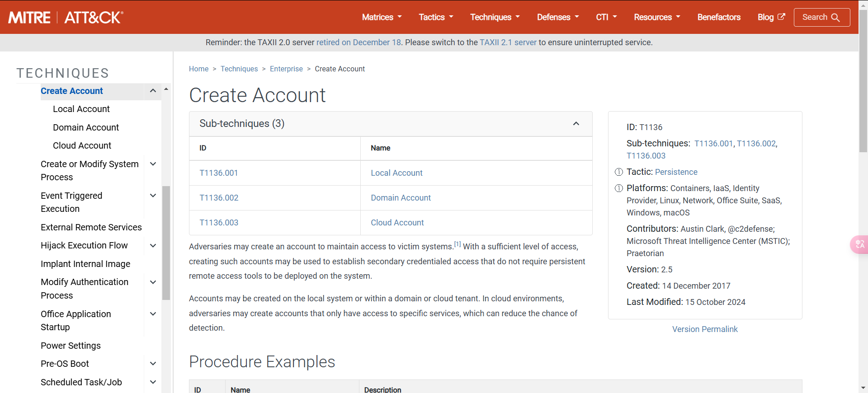Click the pink translate floating icon
This screenshot has width=868, height=393.
[859, 244]
